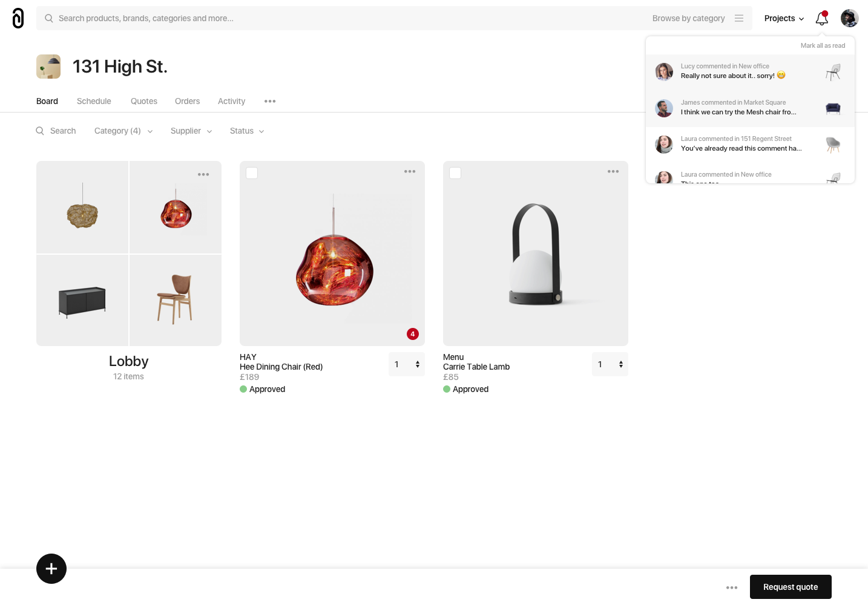
Task: Click Lucy's avatar in notifications
Action: (x=664, y=72)
